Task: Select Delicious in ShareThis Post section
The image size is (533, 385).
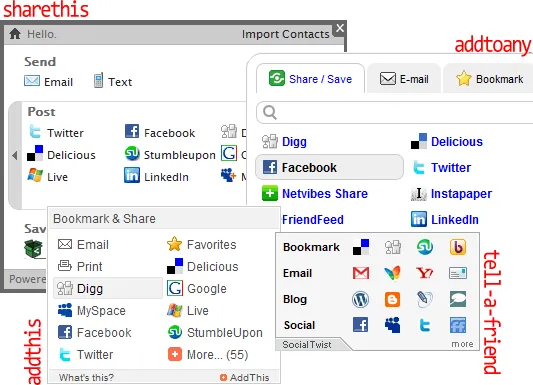Action: pos(61,154)
